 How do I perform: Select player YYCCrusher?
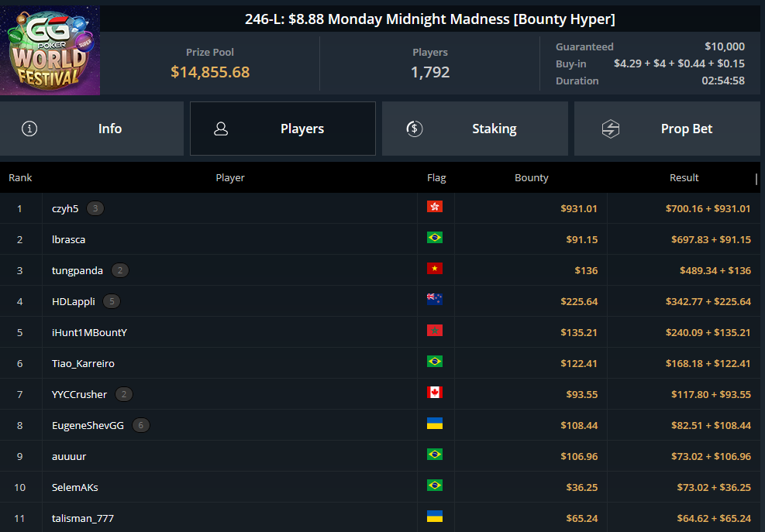79,394
